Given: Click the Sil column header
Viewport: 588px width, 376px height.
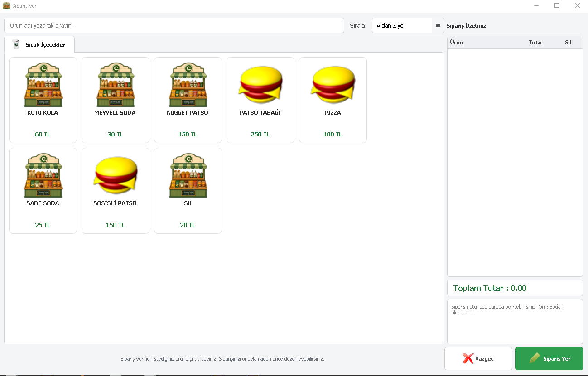Looking at the screenshot, I should tap(568, 43).
